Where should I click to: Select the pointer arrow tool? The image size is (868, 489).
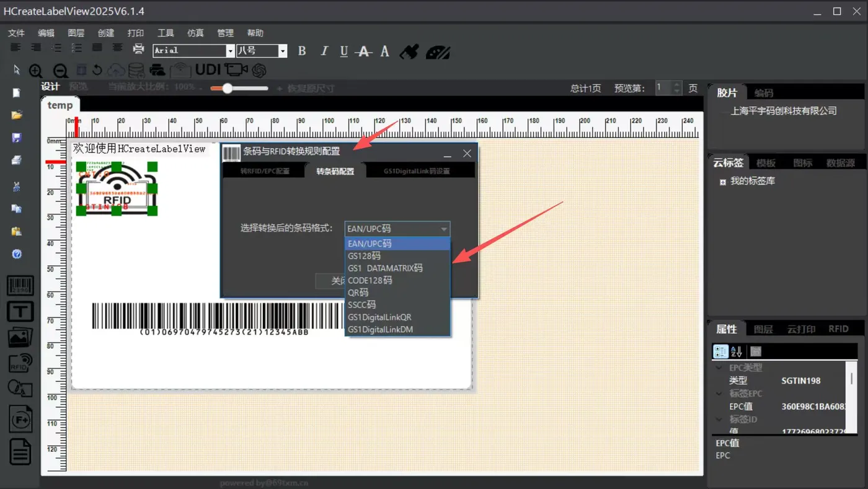pyautogui.click(x=17, y=70)
